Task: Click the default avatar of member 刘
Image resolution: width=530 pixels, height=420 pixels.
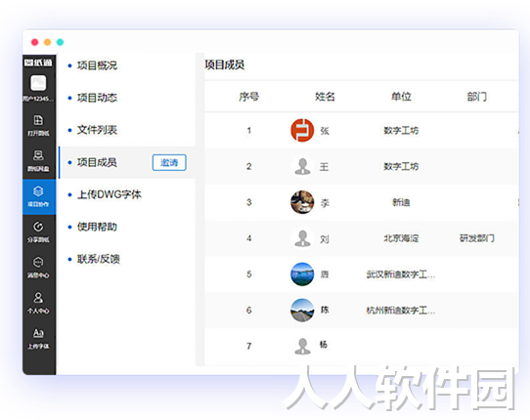Action: (302, 238)
